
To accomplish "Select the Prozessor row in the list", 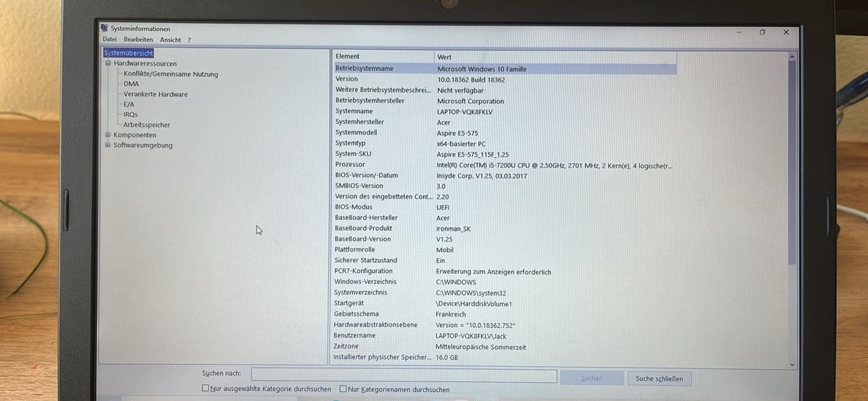I will pos(504,165).
